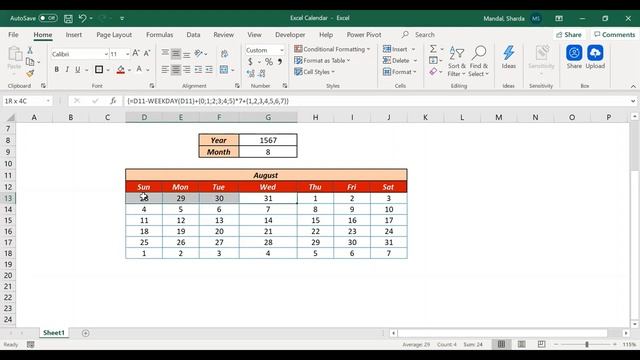Click the Cut scissors icon
Screen dimensions: 640x360
(30, 51)
